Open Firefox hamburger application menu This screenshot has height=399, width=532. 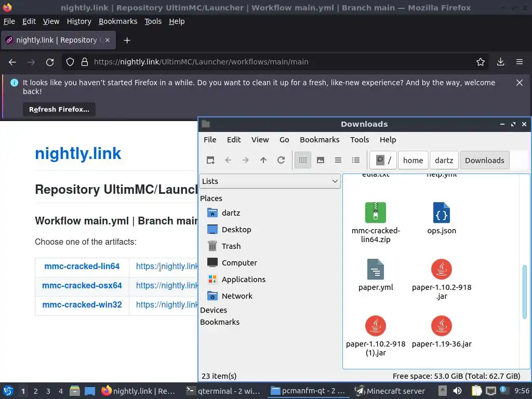click(520, 62)
